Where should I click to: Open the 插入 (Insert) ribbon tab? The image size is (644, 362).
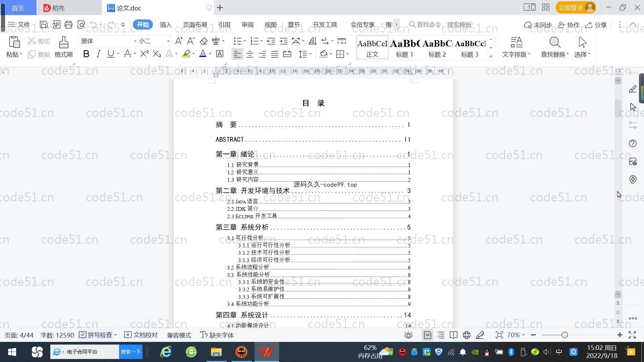pyautogui.click(x=166, y=24)
